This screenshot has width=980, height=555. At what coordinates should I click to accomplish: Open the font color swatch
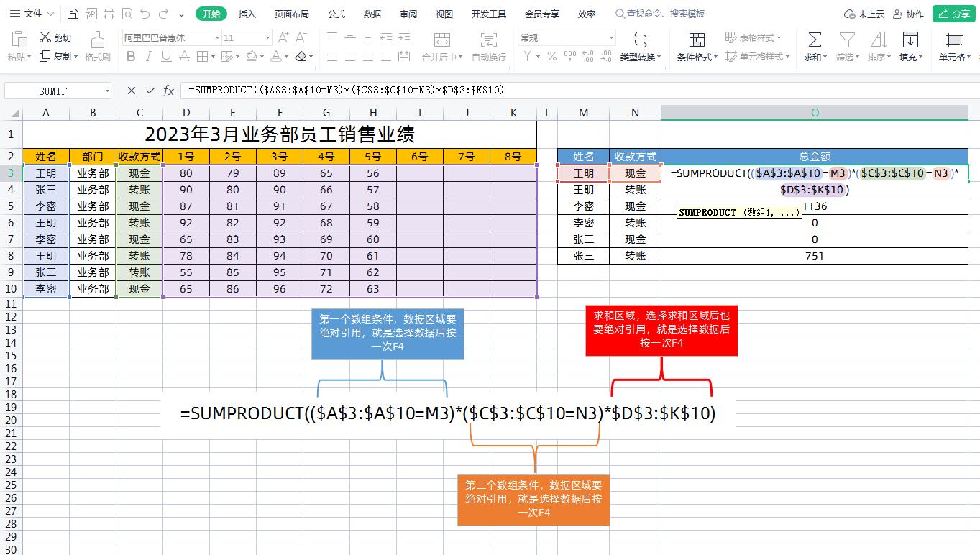(x=278, y=56)
